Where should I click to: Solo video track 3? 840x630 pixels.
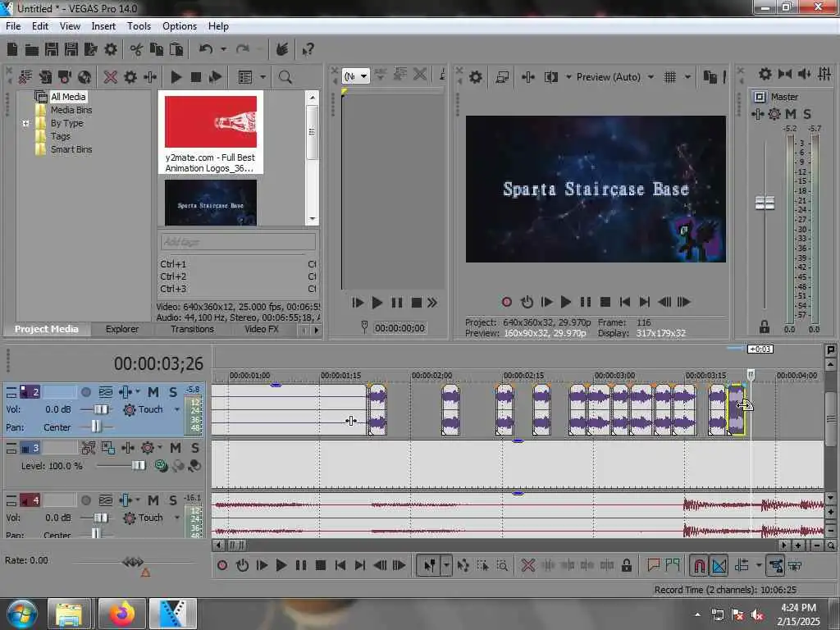[195, 448]
